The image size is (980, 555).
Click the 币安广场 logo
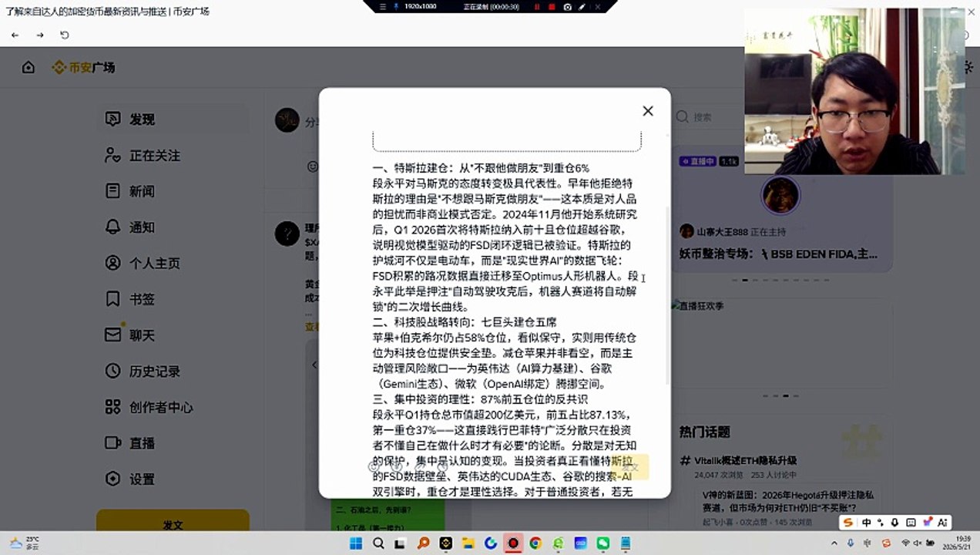click(83, 68)
